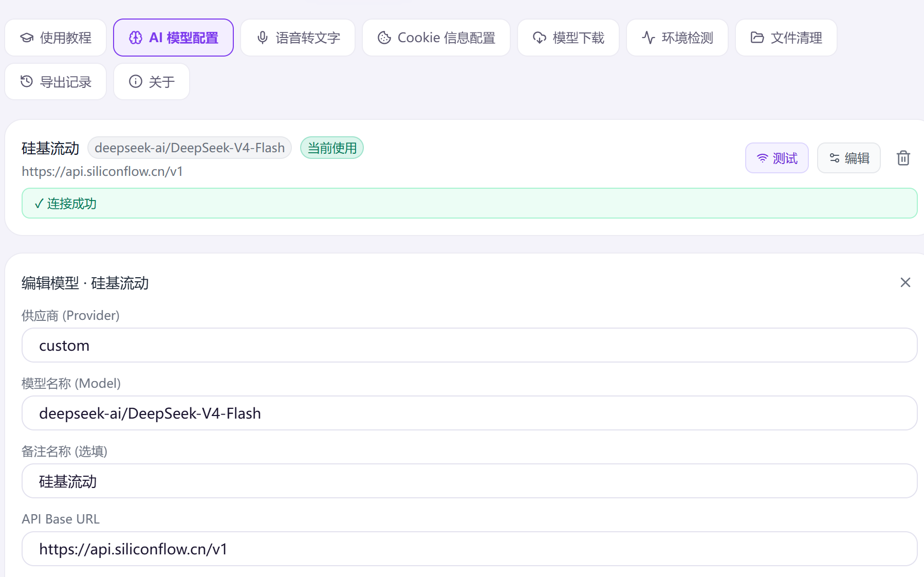Click the graduation cap icon on 使用教程
Viewport: 924px width, 577px height.
click(27, 38)
